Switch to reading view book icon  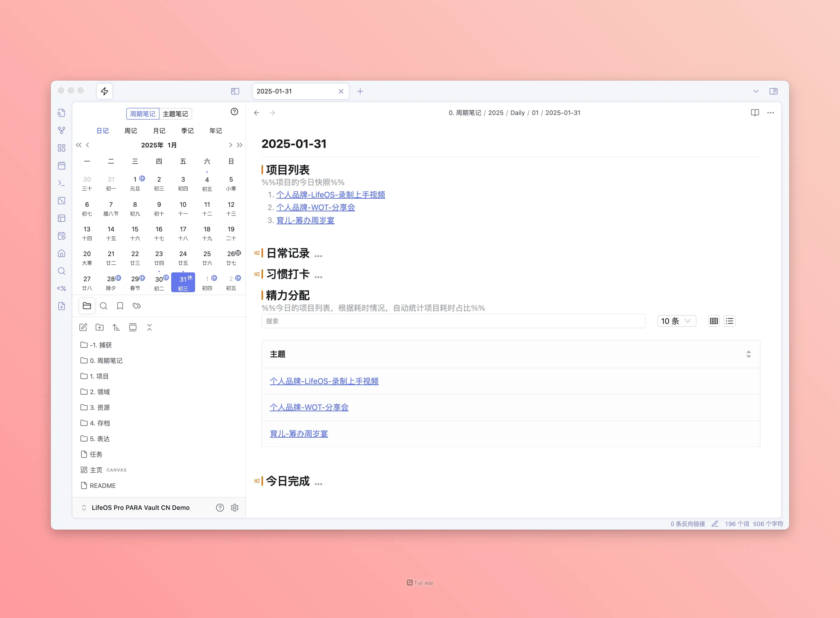(x=755, y=113)
